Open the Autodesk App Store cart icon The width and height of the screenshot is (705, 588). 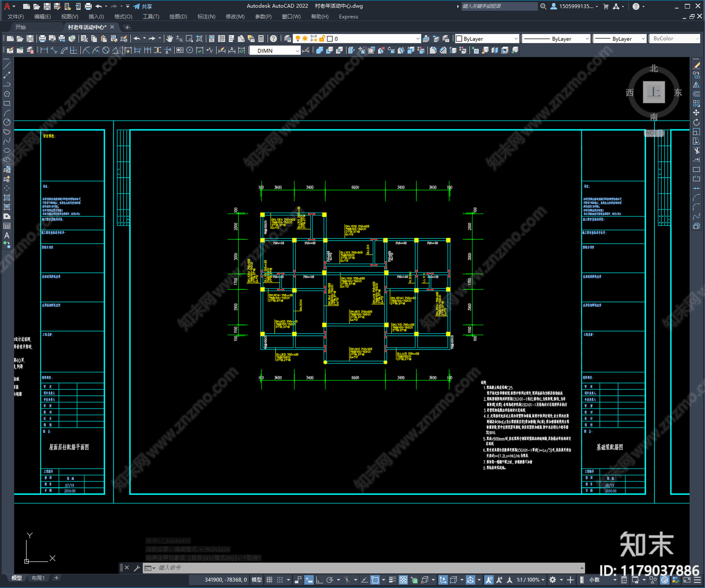pos(606,6)
